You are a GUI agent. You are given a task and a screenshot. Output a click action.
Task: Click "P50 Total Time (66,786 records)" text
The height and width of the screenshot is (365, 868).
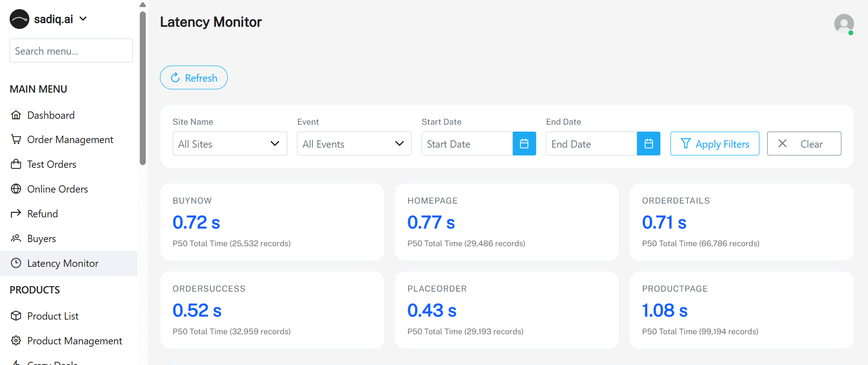click(x=701, y=243)
